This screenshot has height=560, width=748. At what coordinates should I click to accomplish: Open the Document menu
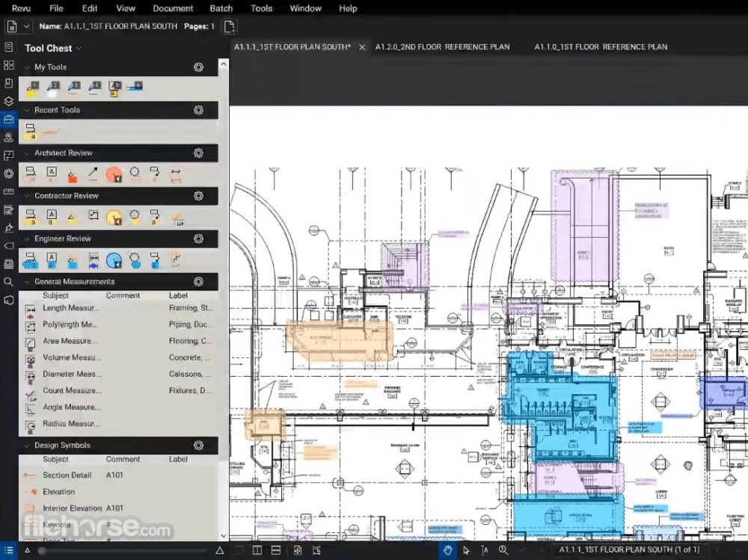[x=173, y=8]
